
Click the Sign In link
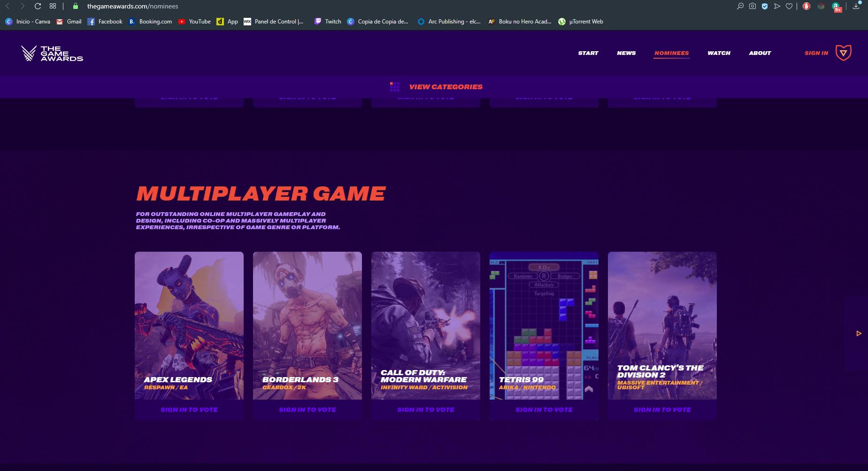point(816,53)
